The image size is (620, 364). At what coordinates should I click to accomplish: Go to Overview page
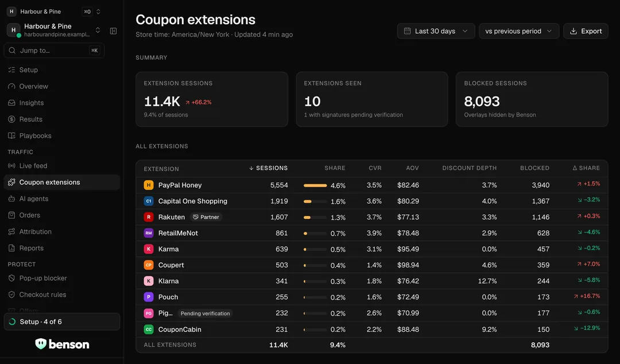point(61,86)
